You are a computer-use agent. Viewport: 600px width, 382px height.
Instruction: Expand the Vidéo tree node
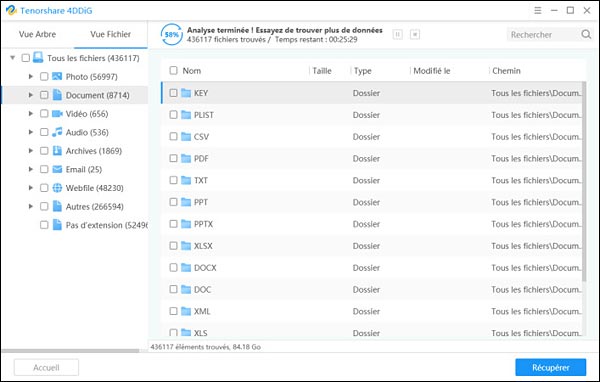[x=31, y=114]
